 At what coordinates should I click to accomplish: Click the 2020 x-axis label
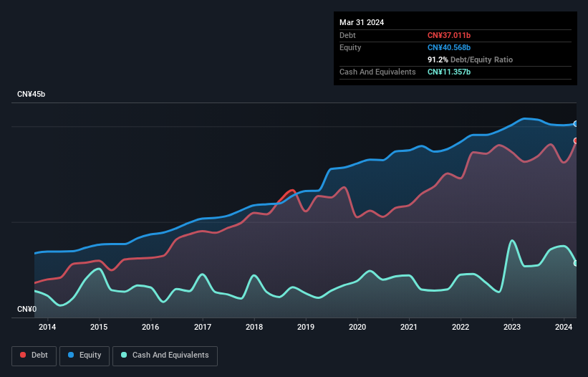point(357,327)
